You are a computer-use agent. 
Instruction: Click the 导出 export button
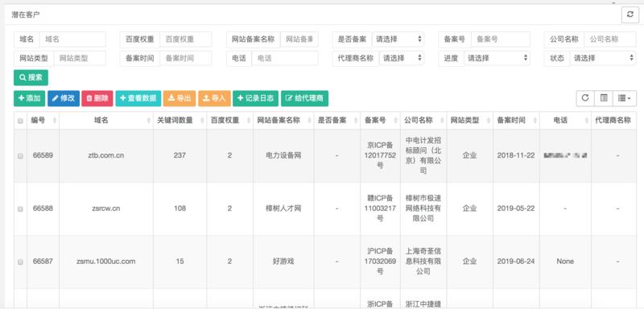[180, 98]
